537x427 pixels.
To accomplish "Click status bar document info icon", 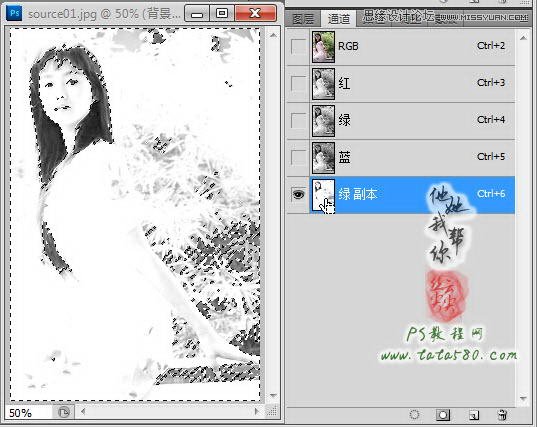I will (64, 412).
